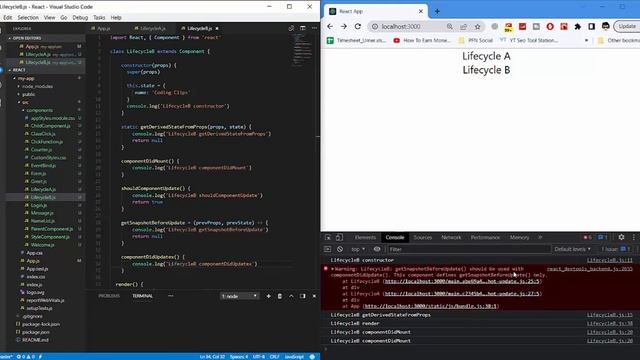Image resolution: width=640 pixels, height=360 pixels.
Task: Expand the Warning message triangle
Action: [x=332, y=269]
